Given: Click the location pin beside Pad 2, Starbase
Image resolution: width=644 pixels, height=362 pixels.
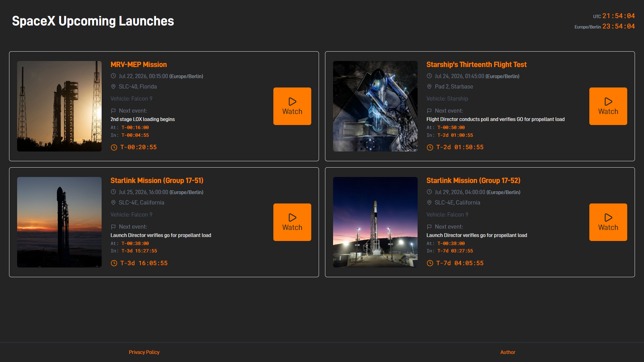Looking at the screenshot, I should coord(429,86).
